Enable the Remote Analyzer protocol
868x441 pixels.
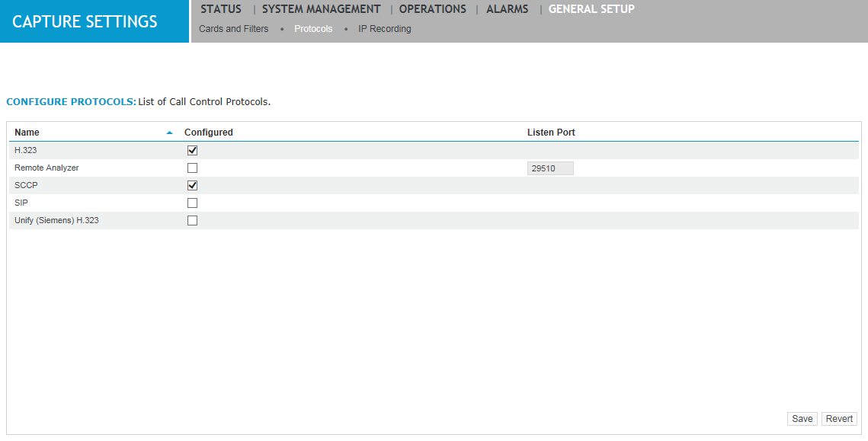point(192,168)
